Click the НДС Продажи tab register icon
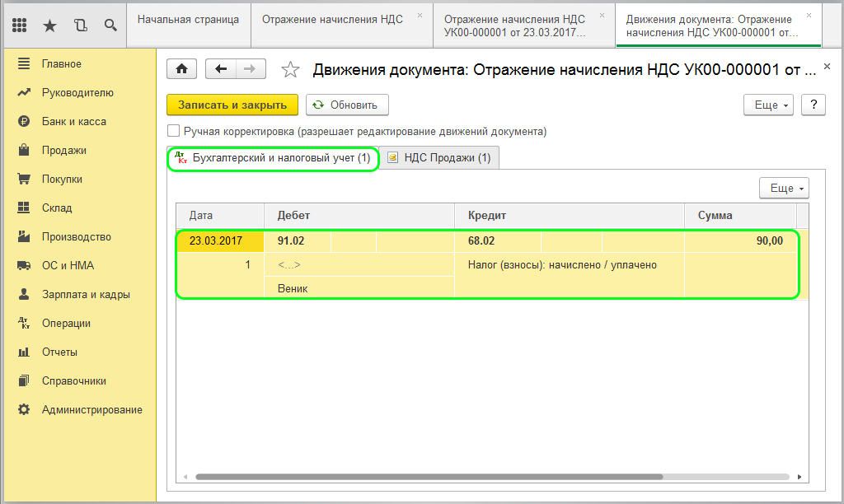 click(x=393, y=157)
